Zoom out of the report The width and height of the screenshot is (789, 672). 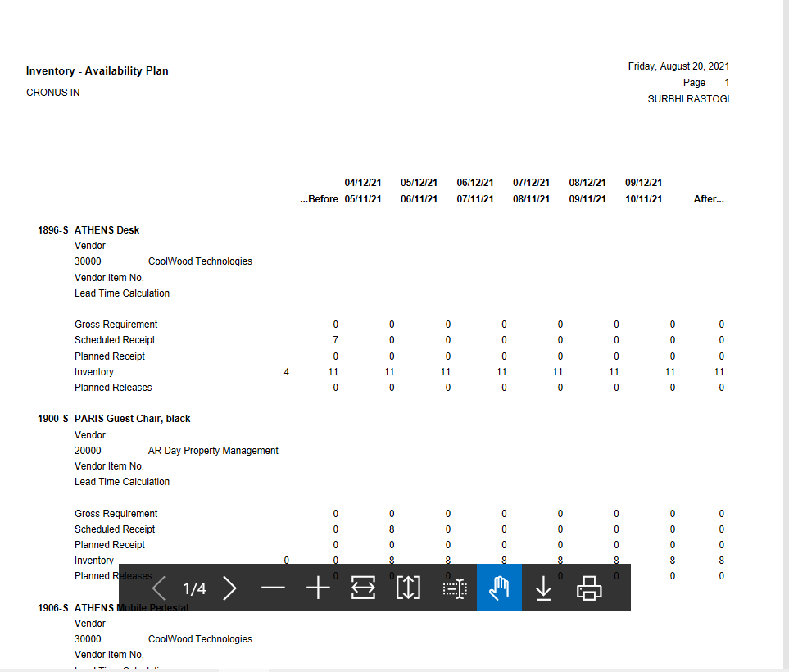[273, 588]
